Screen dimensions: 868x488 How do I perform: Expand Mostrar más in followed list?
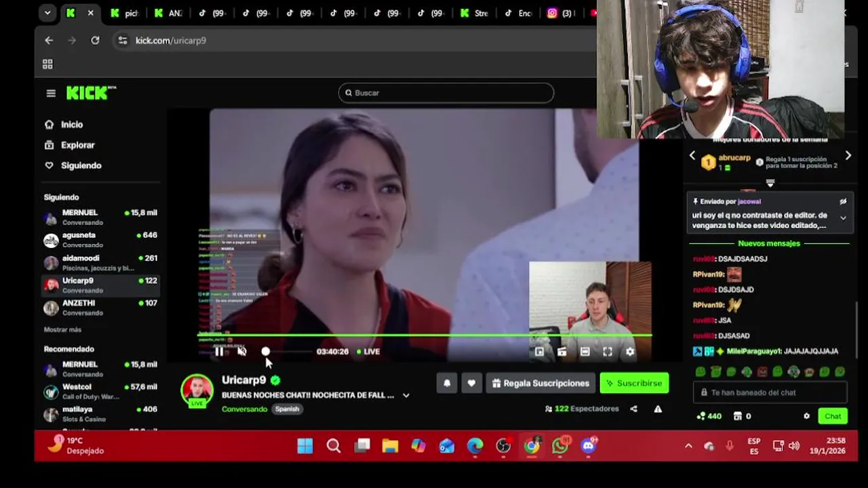(62, 329)
